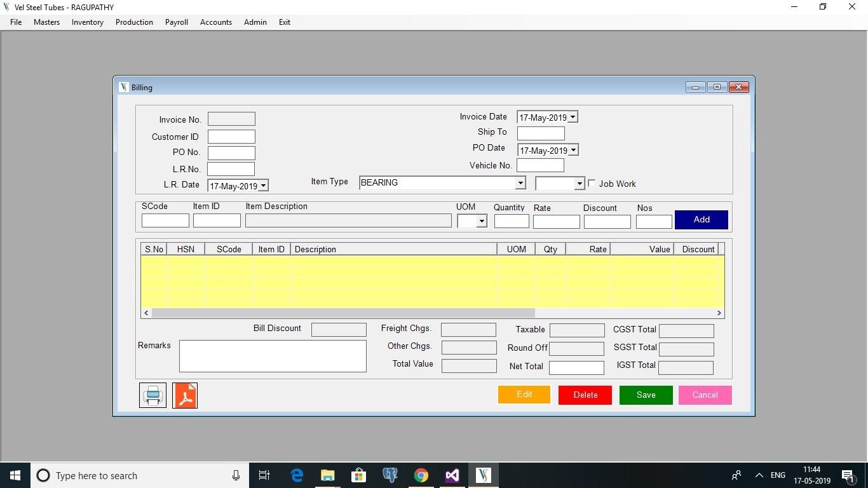Click the grid's horizontal scrollbar right arrow

719,313
